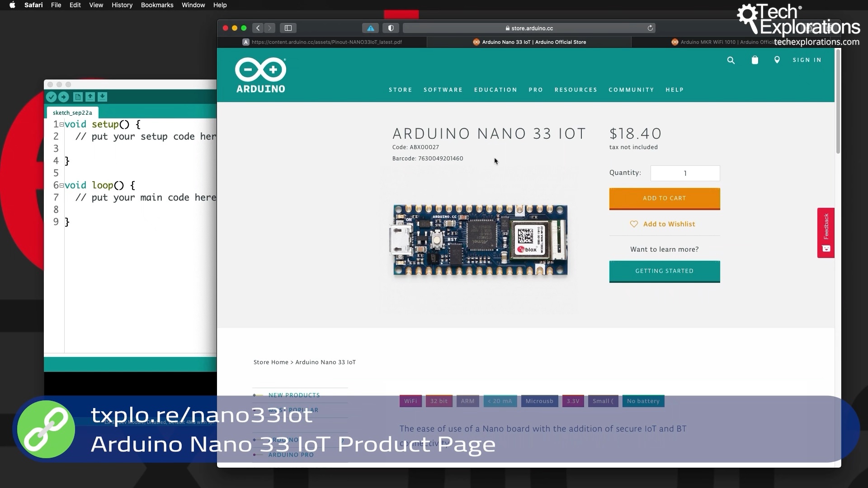Viewport: 868px width, 488px height.
Task: Click the Quantity input field
Action: pos(685,173)
